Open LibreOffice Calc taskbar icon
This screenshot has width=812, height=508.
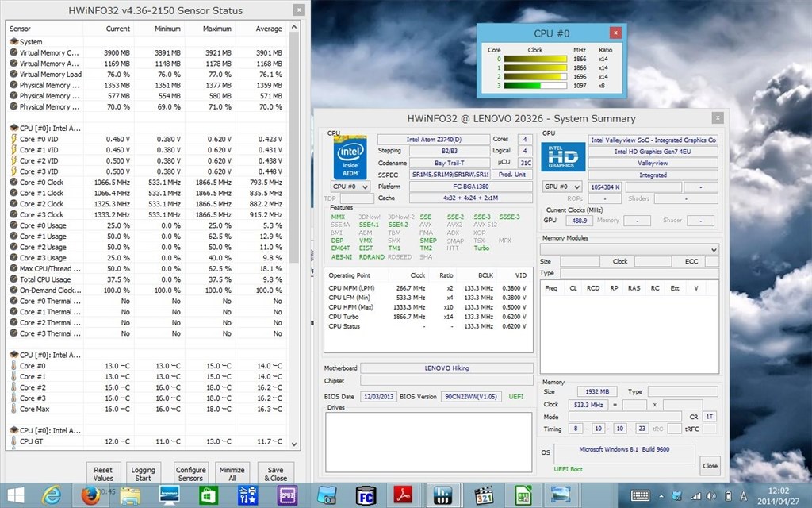click(522, 495)
